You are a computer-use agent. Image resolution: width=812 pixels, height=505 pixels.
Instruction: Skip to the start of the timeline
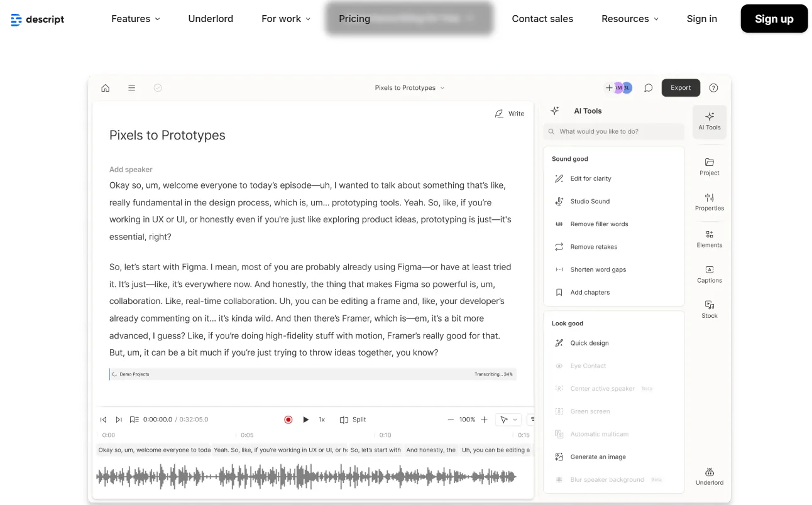pyautogui.click(x=103, y=420)
